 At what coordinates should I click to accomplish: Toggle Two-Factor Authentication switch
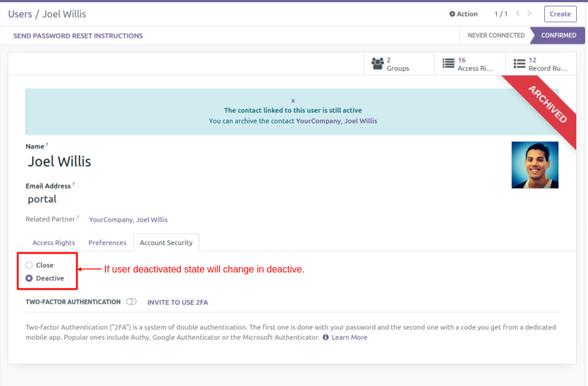pyautogui.click(x=131, y=301)
